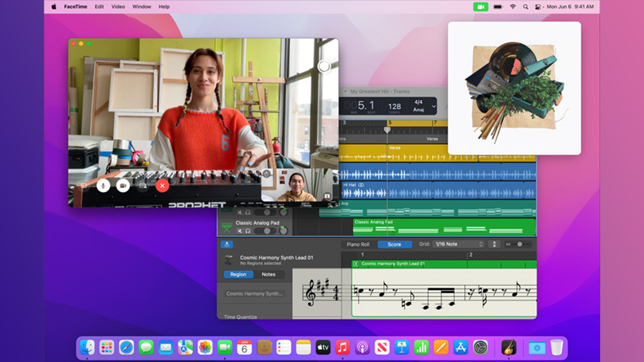This screenshot has height=362, width=644.
Task: Show the FaceTime sidebar panel
Action: (84, 186)
